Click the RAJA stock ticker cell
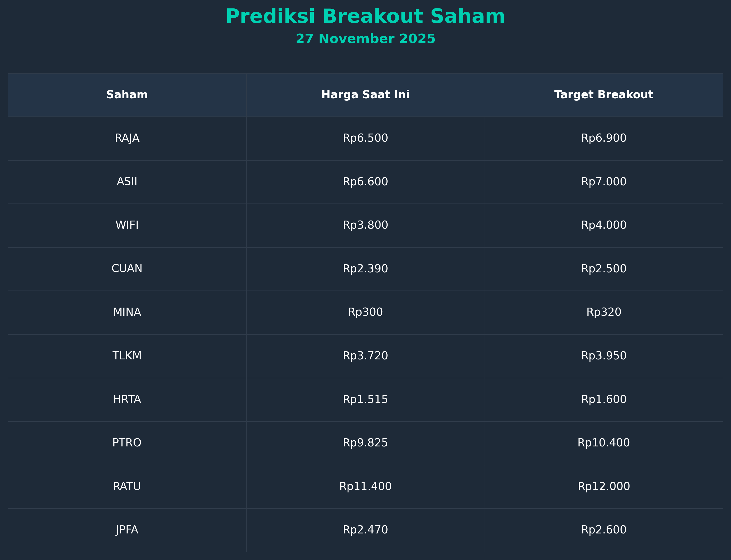 pos(127,138)
